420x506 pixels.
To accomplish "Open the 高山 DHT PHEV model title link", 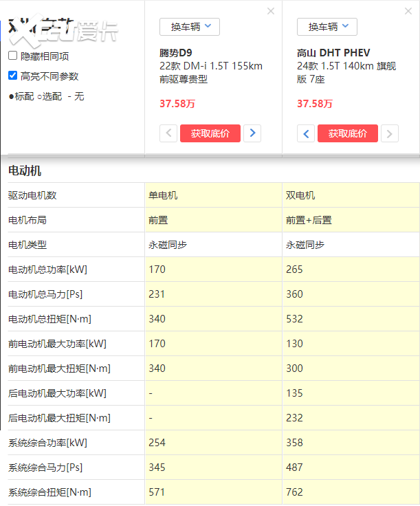I will click(333, 53).
